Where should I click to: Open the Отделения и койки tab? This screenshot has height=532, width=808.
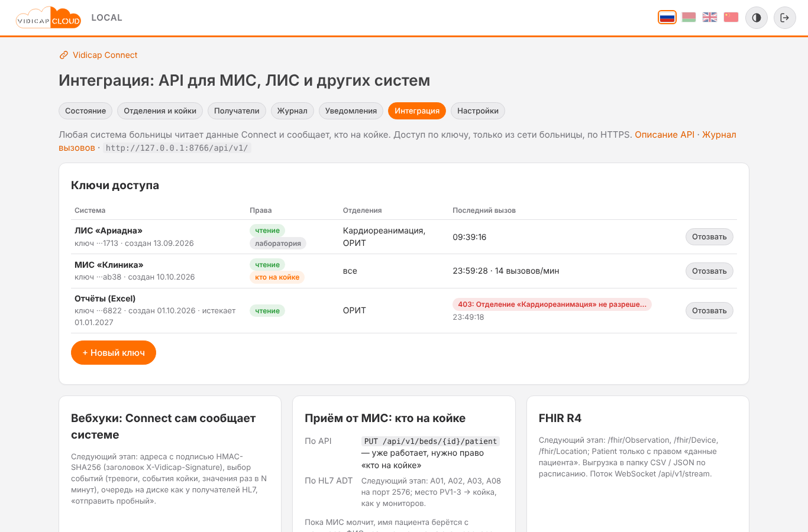[160, 111]
